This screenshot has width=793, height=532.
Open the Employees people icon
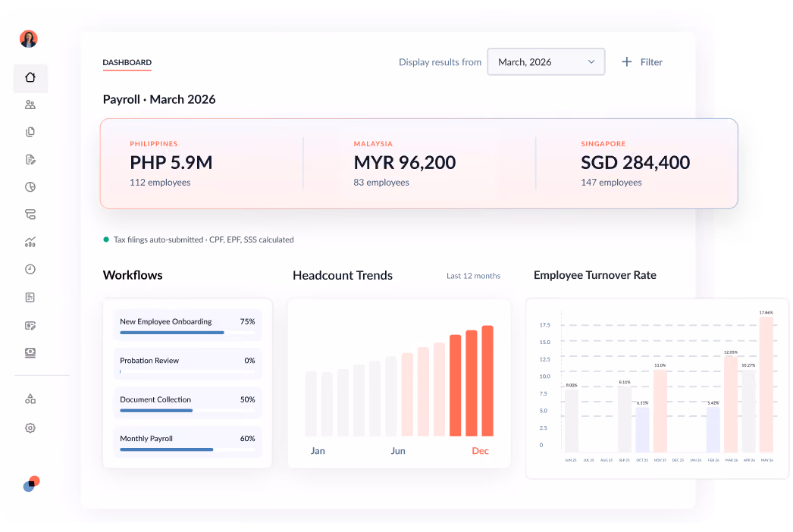[x=30, y=105]
